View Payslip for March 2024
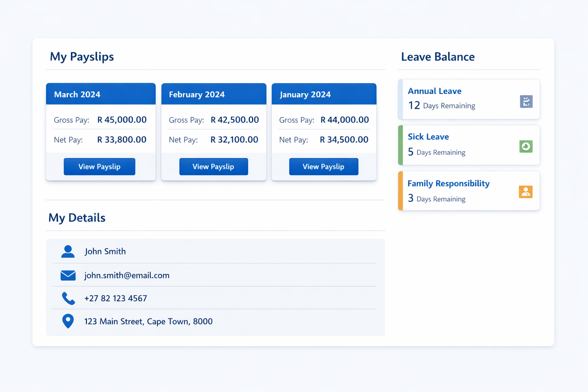 pos(99,167)
